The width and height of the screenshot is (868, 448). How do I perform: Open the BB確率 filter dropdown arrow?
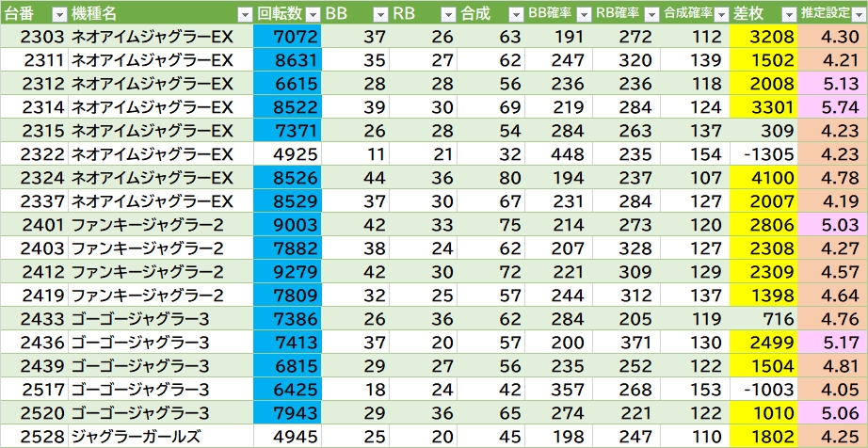tap(584, 13)
